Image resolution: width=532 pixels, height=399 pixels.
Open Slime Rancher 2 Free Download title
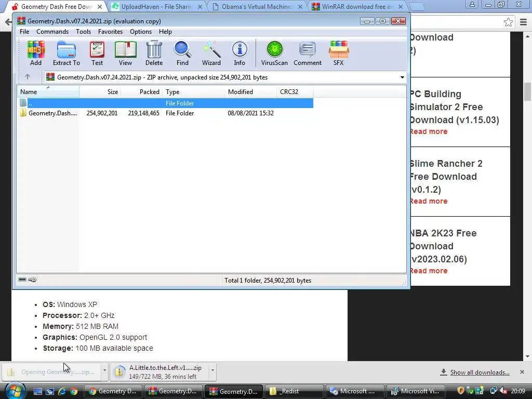(445, 177)
